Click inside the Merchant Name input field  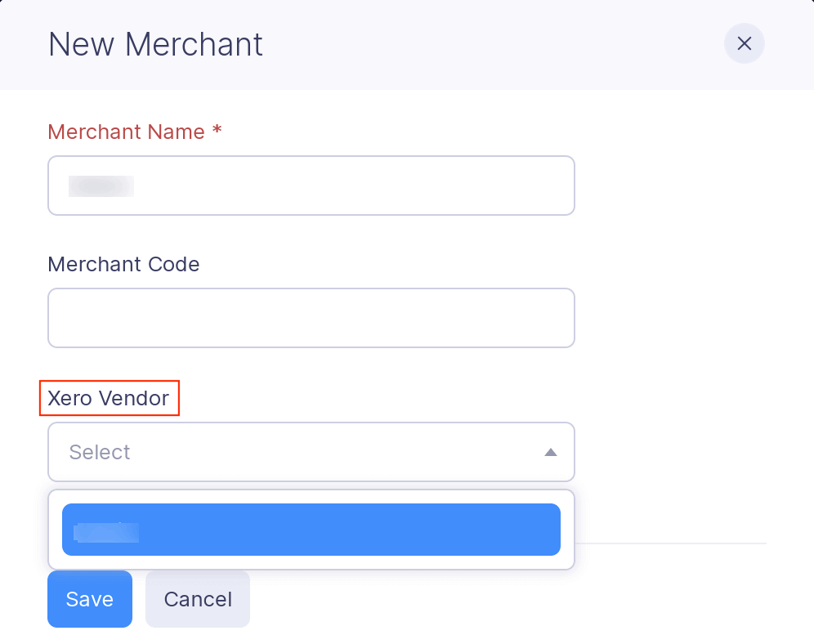click(311, 186)
